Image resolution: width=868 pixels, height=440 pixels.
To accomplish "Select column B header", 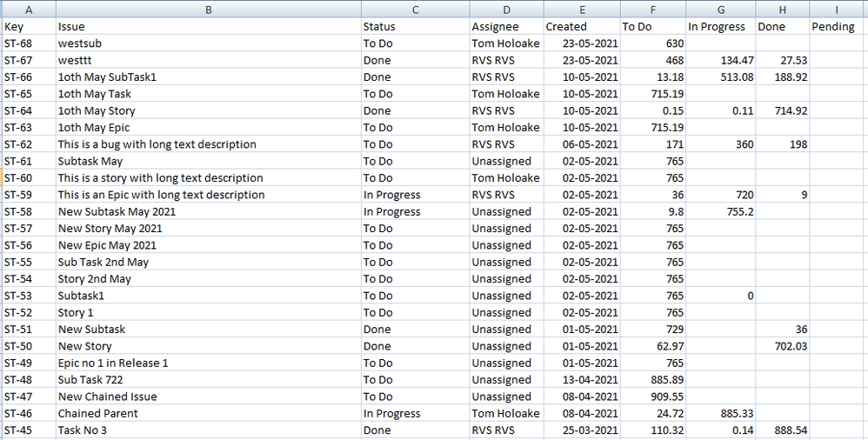I will pos(208,10).
